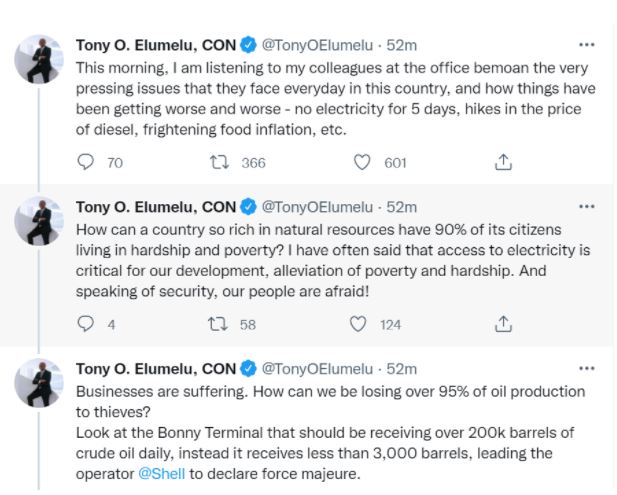617x495 pixels.
Task: Open more options on the third tweet
Action: pyautogui.click(x=586, y=369)
